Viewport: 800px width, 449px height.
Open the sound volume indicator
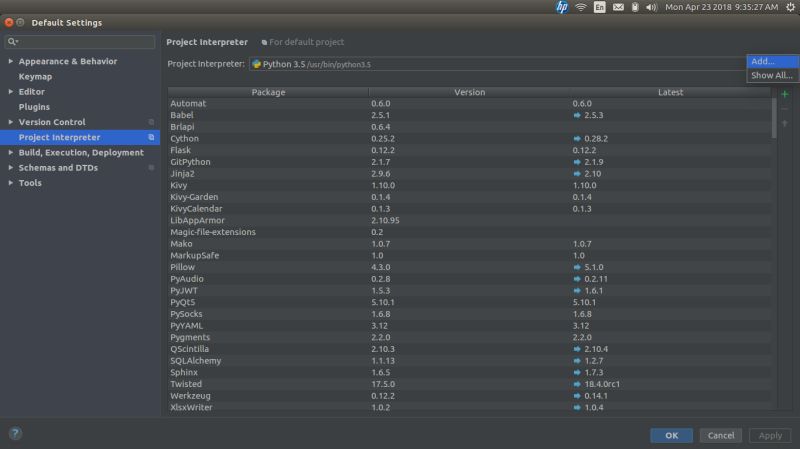tap(652, 7)
